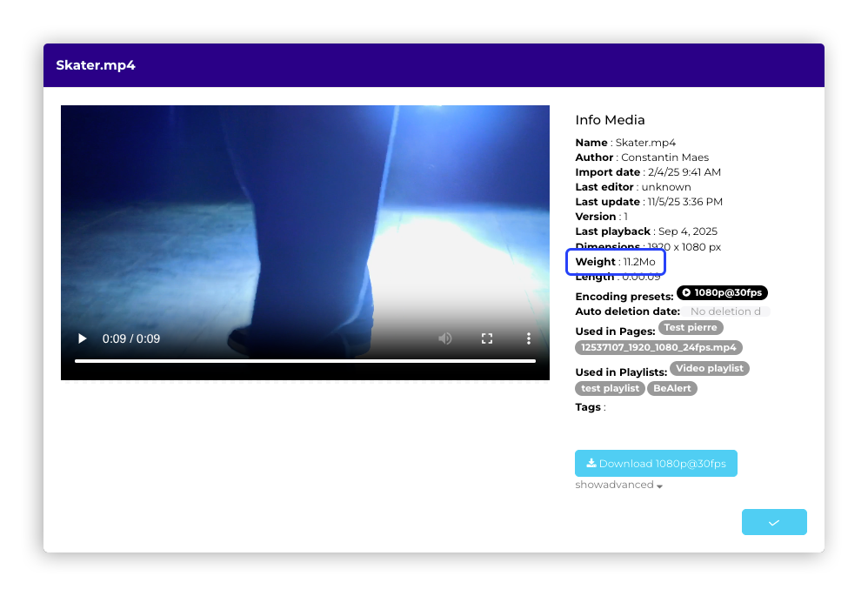Open the BeAlert playlist tag
Screen dimensions: 868x596
(671, 388)
